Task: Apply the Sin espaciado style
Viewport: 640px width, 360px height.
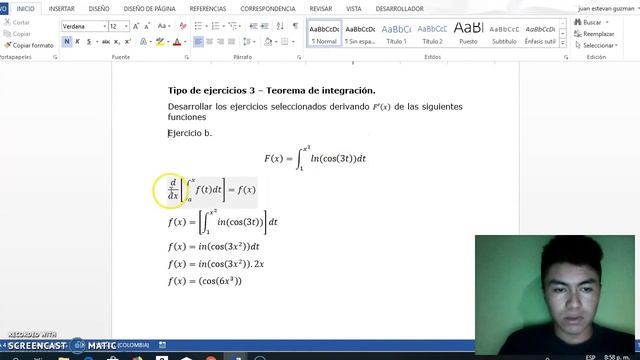Action: (x=360, y=34)
